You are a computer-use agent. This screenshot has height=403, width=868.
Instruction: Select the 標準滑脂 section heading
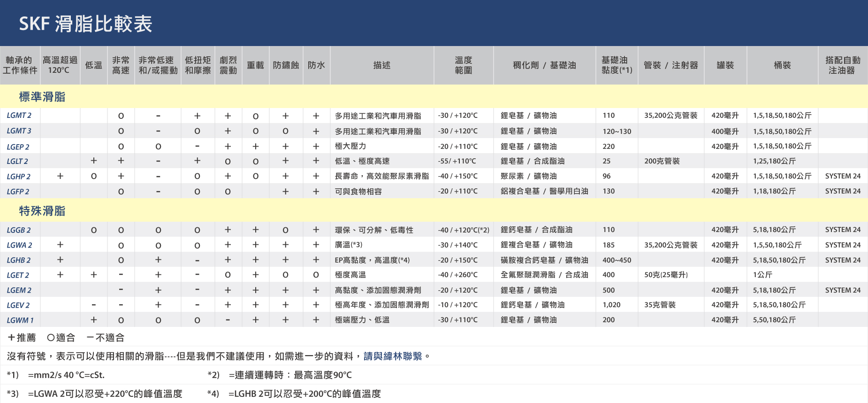[42, 97]
